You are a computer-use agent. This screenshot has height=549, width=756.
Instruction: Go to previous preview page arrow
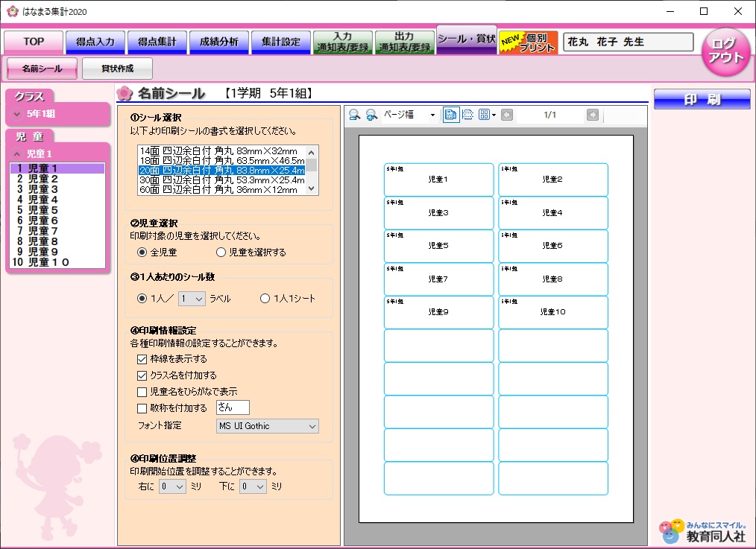(507, 115)
